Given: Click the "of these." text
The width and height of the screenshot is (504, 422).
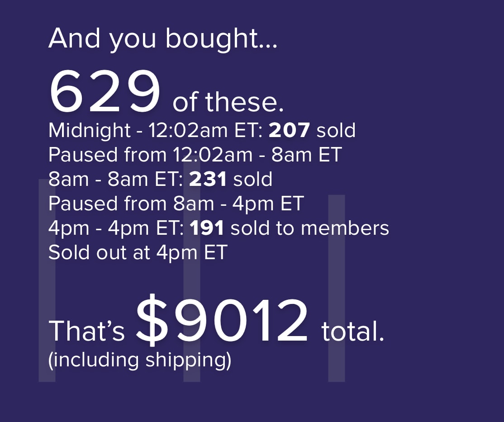Looking at the screenshot, I should click(228, 102).
